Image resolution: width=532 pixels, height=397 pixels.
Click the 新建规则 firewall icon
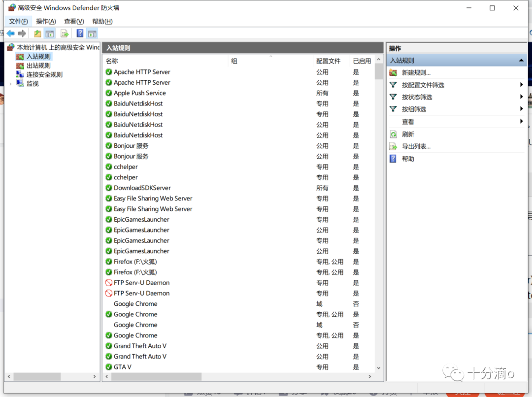(x=393, y=72)
